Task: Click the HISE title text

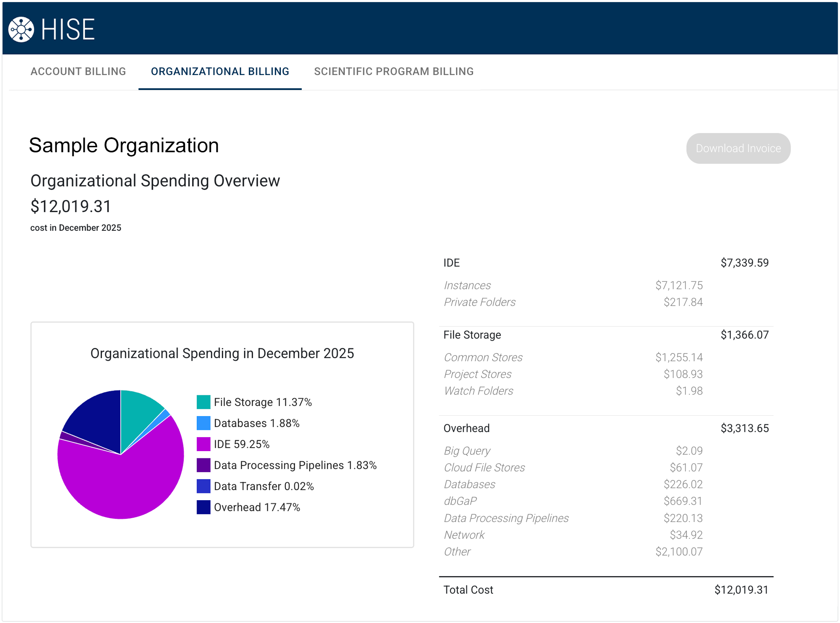Action: [x=68, y=29]
